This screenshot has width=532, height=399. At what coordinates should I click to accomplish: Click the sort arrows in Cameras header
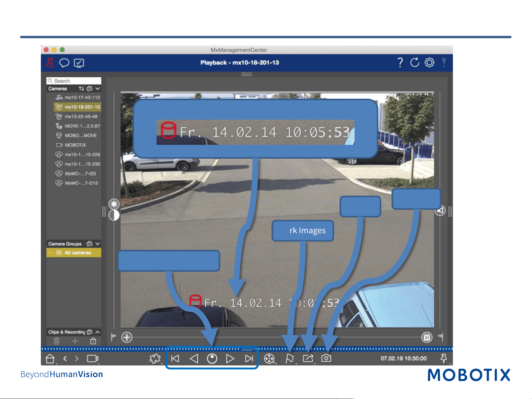point(81,89)
